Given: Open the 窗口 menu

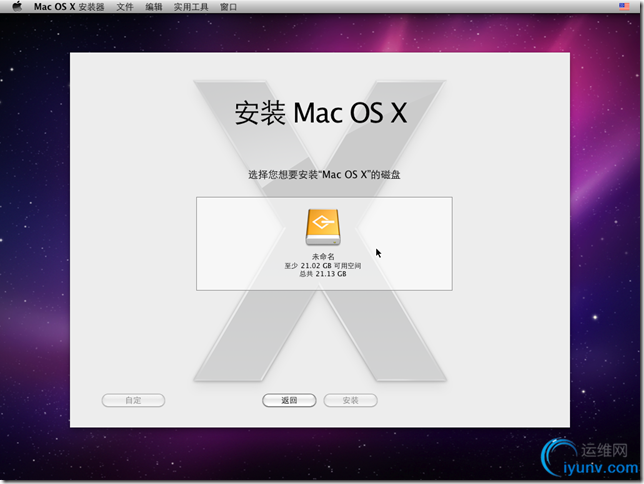Looking at the screenshot, I should 228,7.
